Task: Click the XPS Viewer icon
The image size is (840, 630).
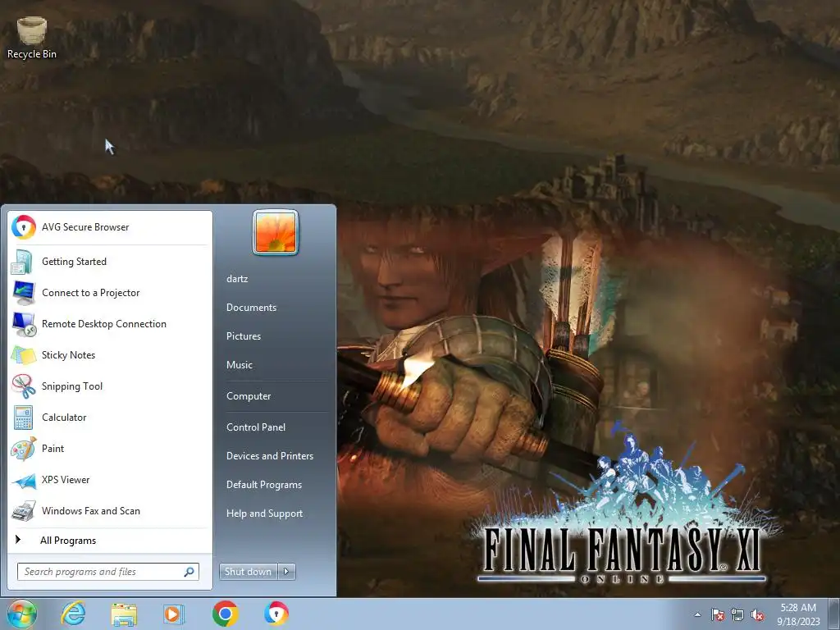Action: (24, 480)
